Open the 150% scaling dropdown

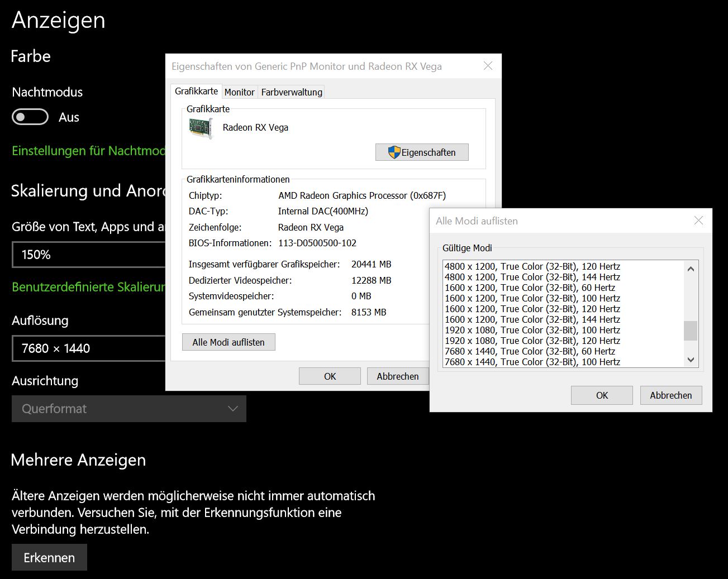(x=88, y=255)
